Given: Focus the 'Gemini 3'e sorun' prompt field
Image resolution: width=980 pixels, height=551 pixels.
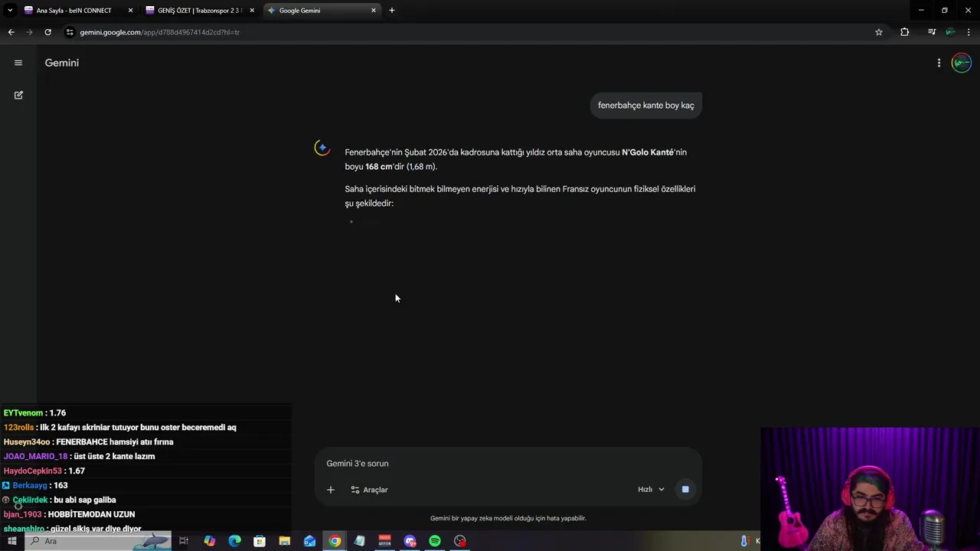Looking at the screenshot, I should (x=508, y=463).
